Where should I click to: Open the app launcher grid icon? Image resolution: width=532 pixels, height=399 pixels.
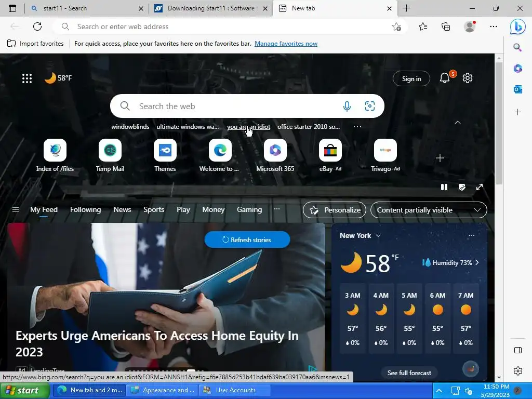pyautogui.click(x=27, y=78)
